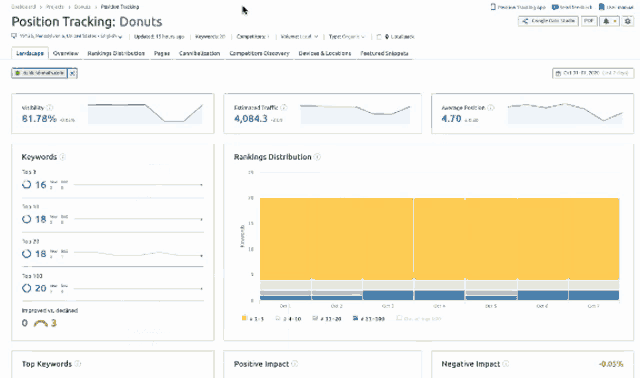Open the Cannibalization tab
Image resolution: width=640 pixels, height=378 pixels.
coord(199,53)
